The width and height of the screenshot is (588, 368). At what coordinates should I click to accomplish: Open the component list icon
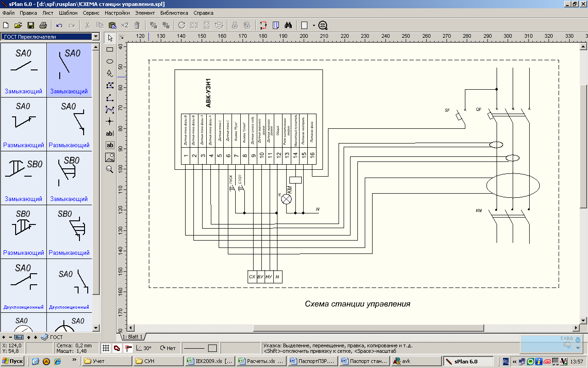276,25
